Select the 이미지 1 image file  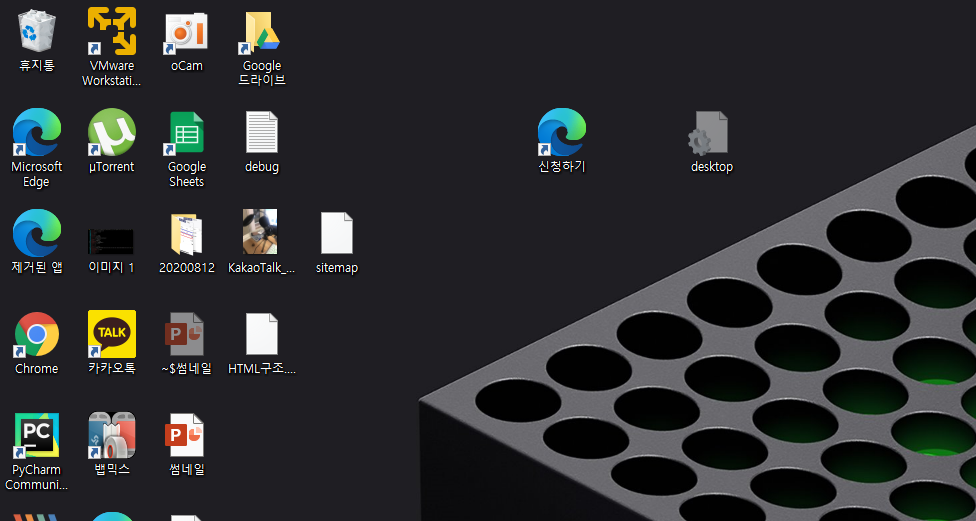pos(111,241)
